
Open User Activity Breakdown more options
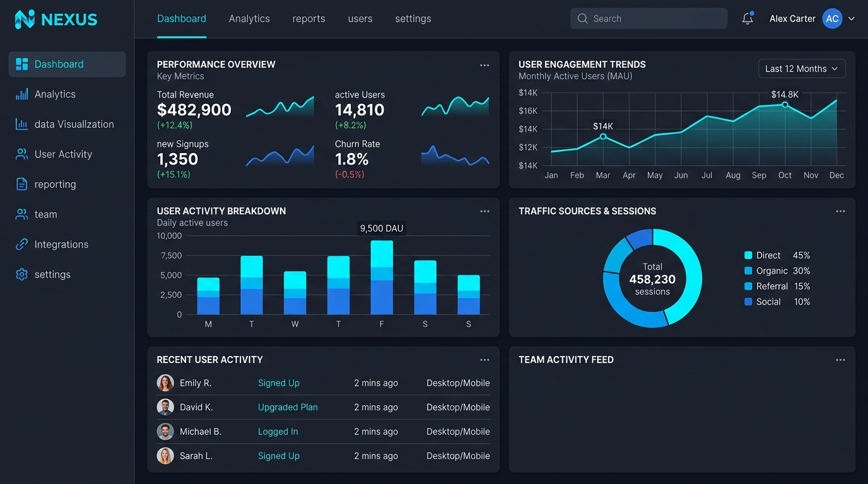(484, 211)
